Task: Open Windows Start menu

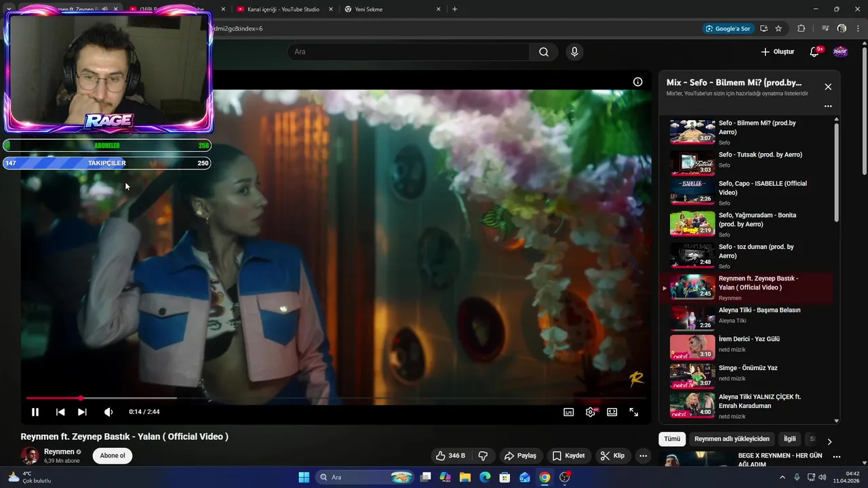Action: [304, 477]
